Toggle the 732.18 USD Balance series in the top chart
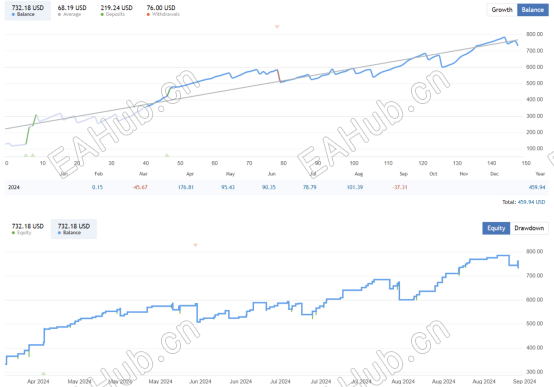 (28, 10)
